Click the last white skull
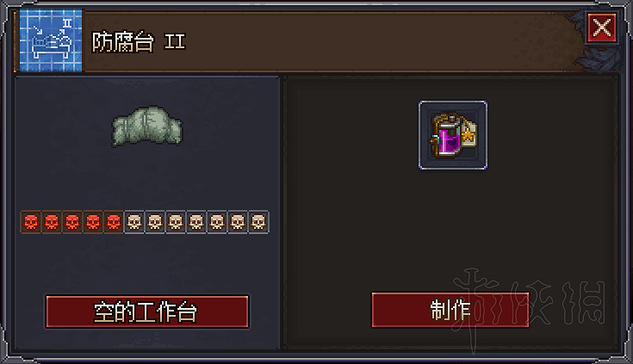This screenshot has width=633, height=364. 258,222
